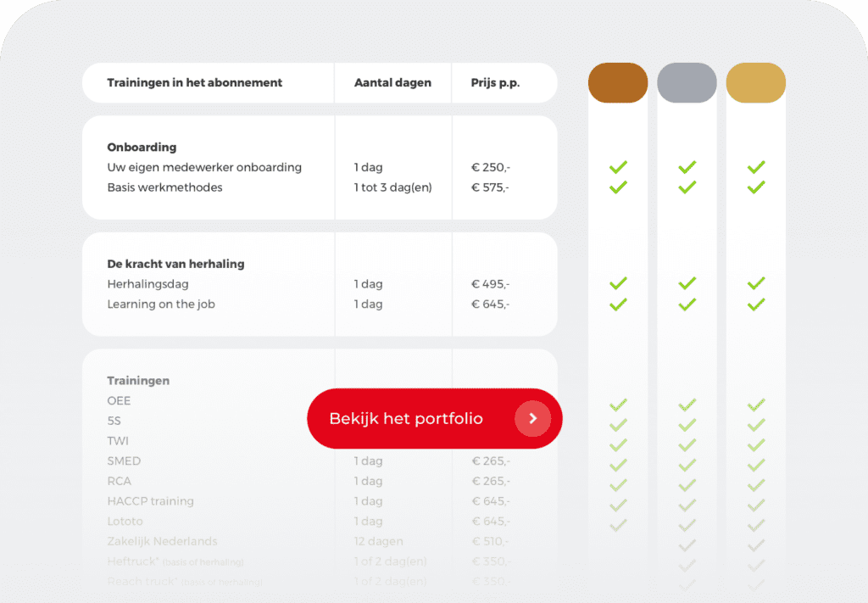
Task: Click the HACCP training row label
Action: tap(151, 501)
